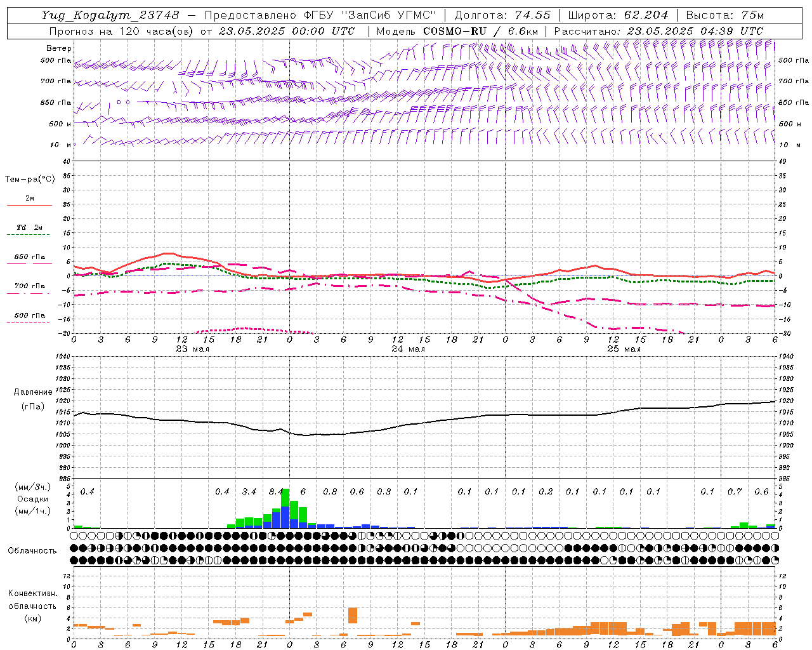
Task: Click the Давление panel label
Action: (x=33, y=392)
